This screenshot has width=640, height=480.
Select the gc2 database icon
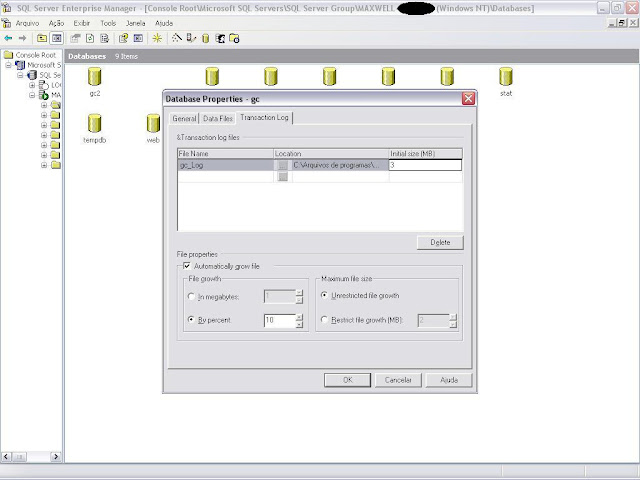tap(95, 77)
